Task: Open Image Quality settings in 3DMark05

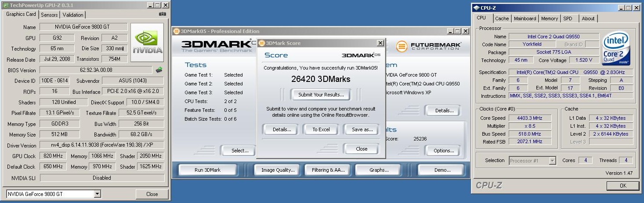Action: [278, 170]
